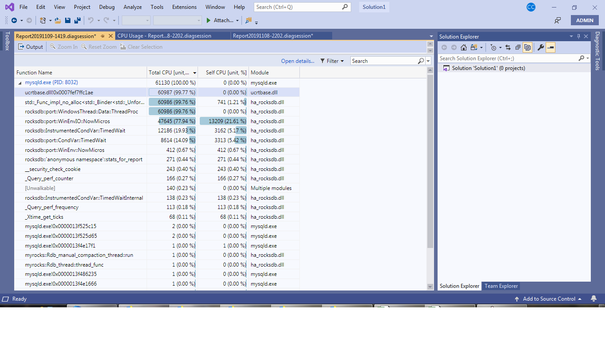Click the Open File folder icon
This screenshot has width=605, height=364.
pyautogui.click(x=58, y=20)
